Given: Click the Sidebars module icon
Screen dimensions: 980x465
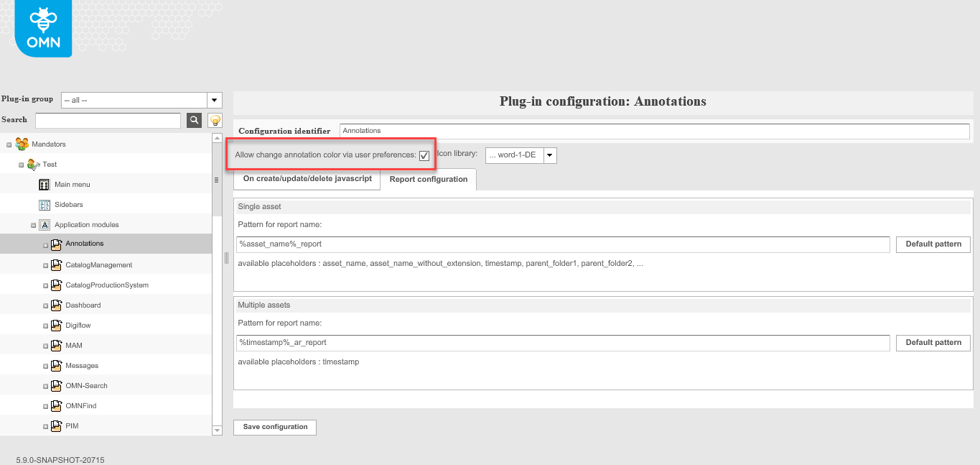Looking at the screenshot, I should pos(44,204).
